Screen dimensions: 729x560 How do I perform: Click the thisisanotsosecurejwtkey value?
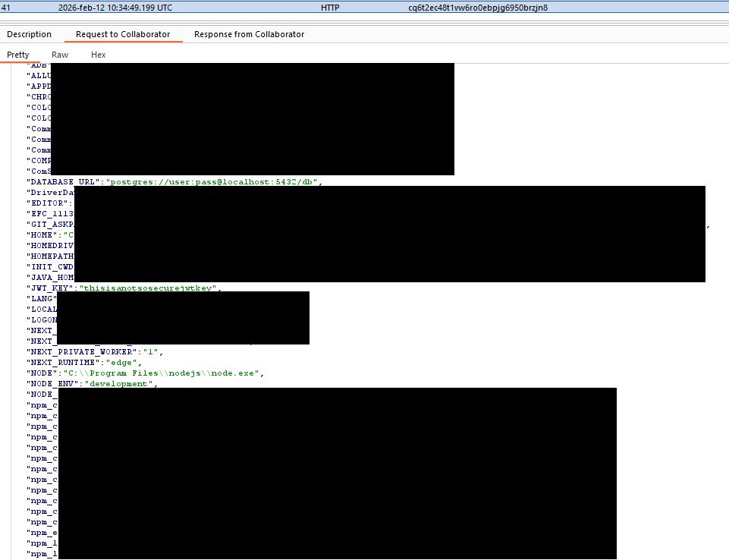tap(149, 288)
